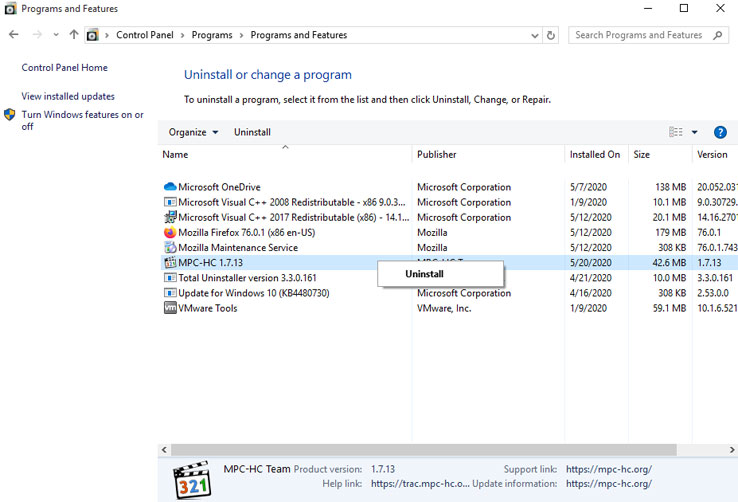
Task: Click the support link https://mpc-hc.org/
Action: click(609, 469)
